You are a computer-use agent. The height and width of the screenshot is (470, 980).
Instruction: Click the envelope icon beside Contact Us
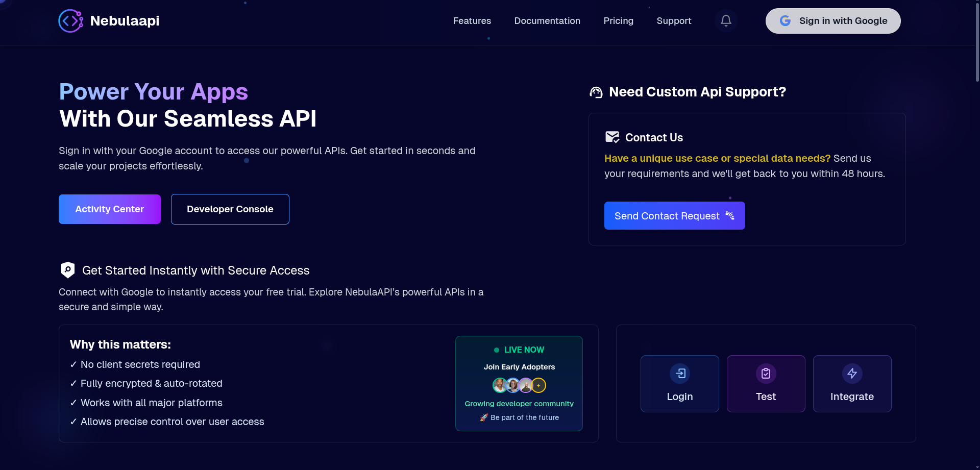(x=612, y=137)
